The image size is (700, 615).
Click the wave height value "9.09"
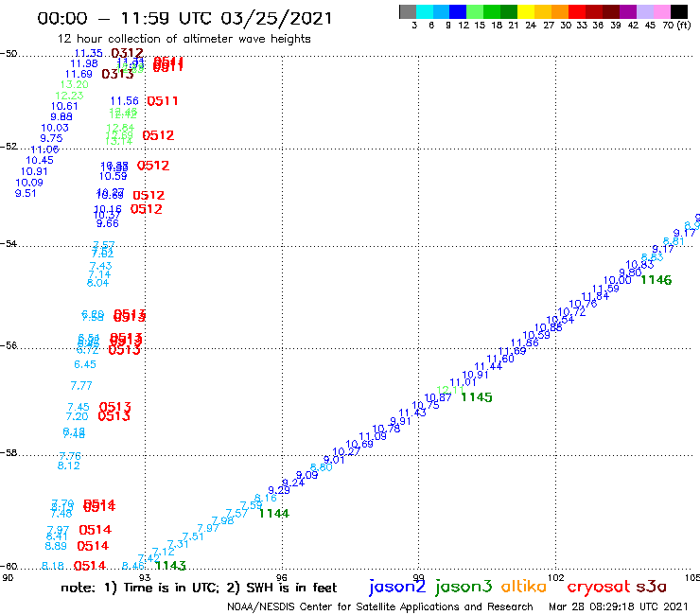click(306, 475)
